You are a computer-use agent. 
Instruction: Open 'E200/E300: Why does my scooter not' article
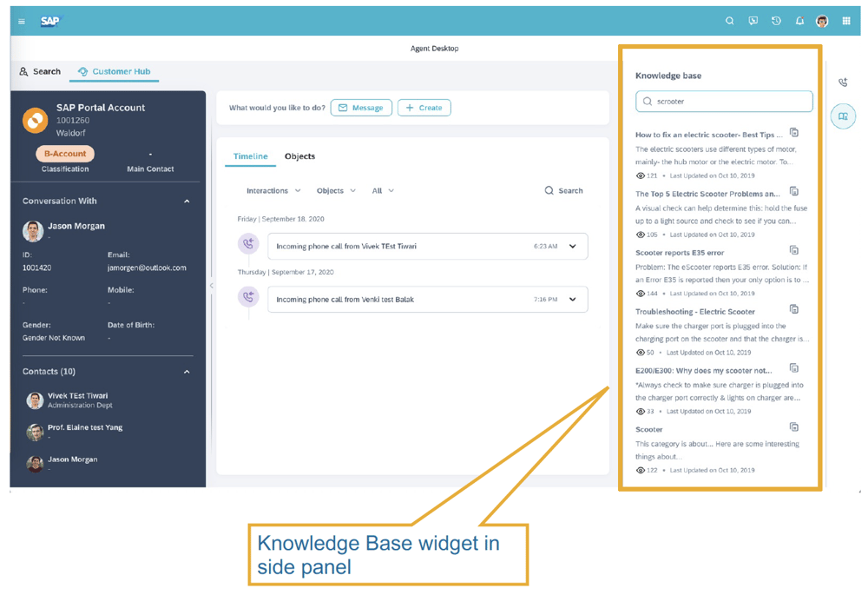click(704, 371)
